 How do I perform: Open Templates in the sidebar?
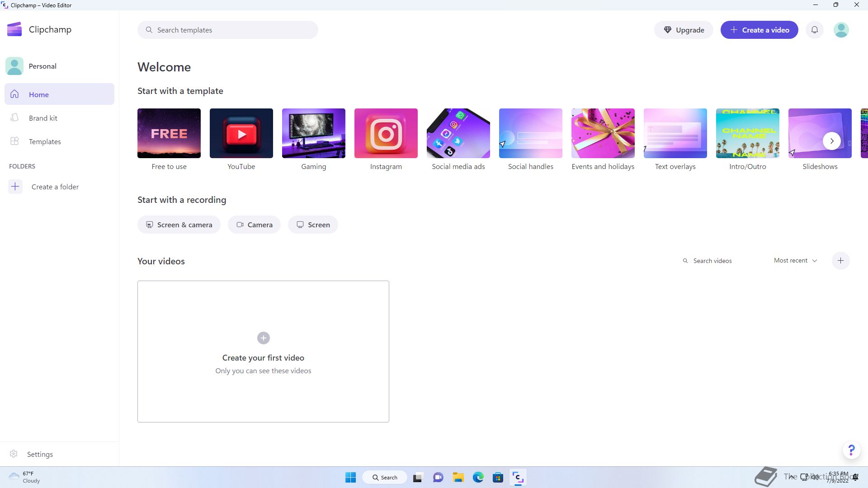click(59, 141)
